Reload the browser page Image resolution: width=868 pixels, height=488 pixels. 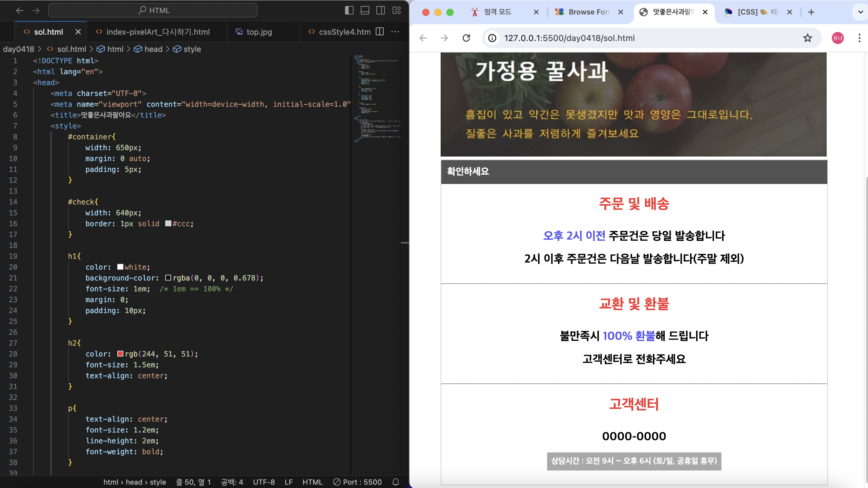tap(466, 38)
